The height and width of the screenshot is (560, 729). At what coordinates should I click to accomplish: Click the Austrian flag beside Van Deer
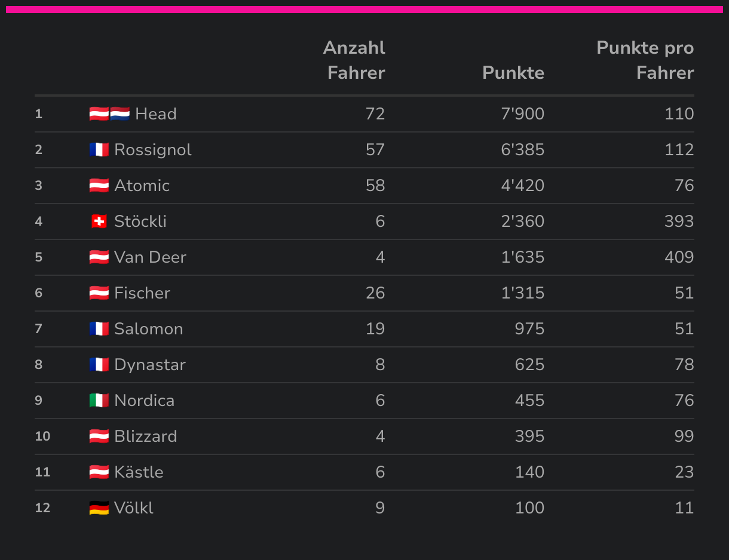[99, 257]
